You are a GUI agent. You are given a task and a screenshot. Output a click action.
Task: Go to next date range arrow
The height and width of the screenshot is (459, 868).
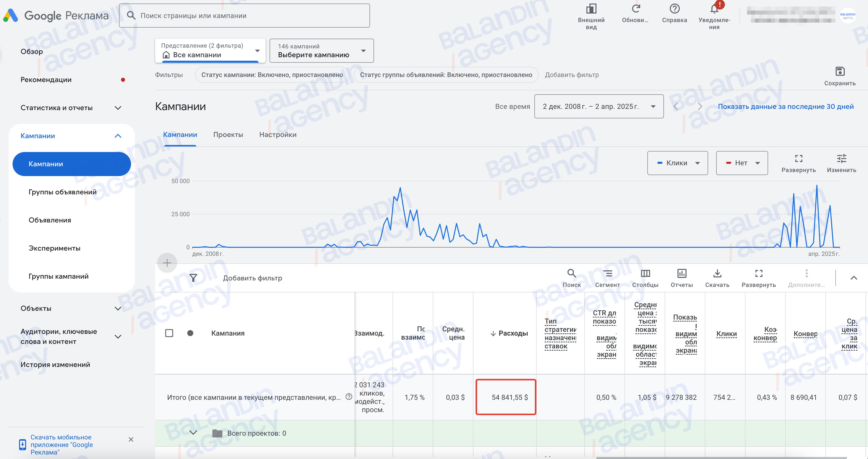(x=700, y=106)
